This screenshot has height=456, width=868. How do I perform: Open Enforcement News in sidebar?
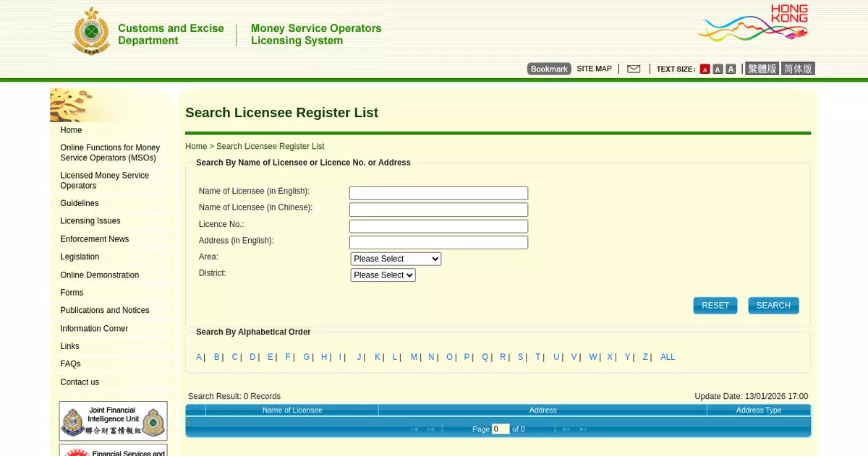94,239
